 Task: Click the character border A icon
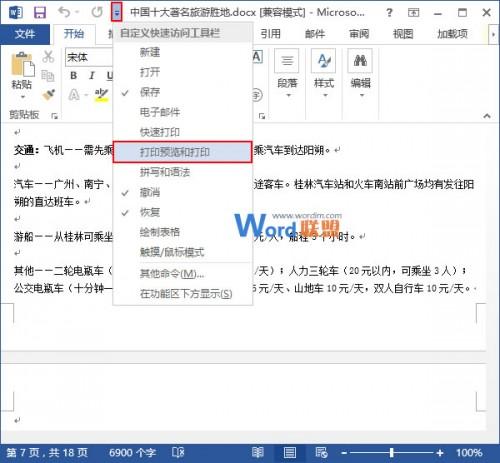click(258, 57)
